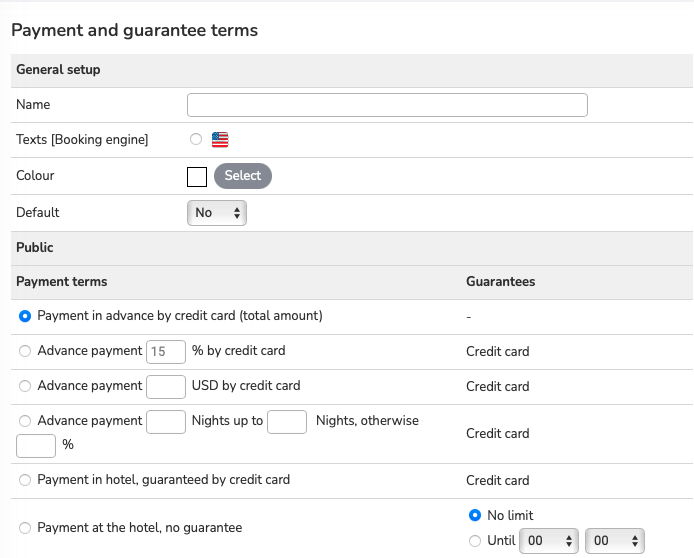Click the 15 percent advance payment field
Screen dimensions: 694x558
click(166, 352)
